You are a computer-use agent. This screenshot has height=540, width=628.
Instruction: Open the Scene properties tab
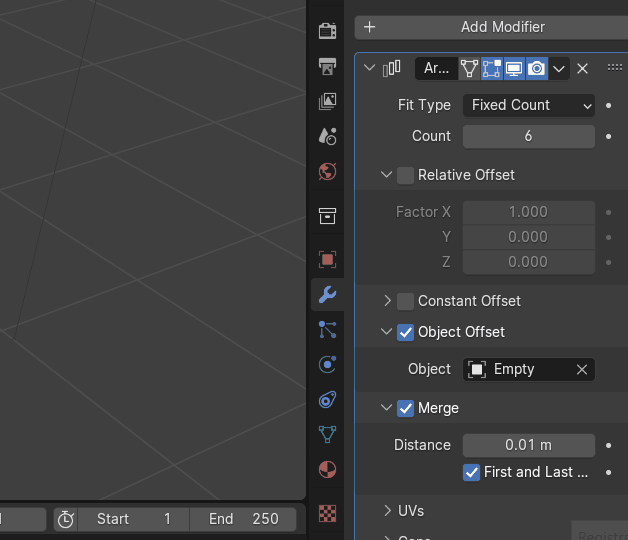click(327, 137)
